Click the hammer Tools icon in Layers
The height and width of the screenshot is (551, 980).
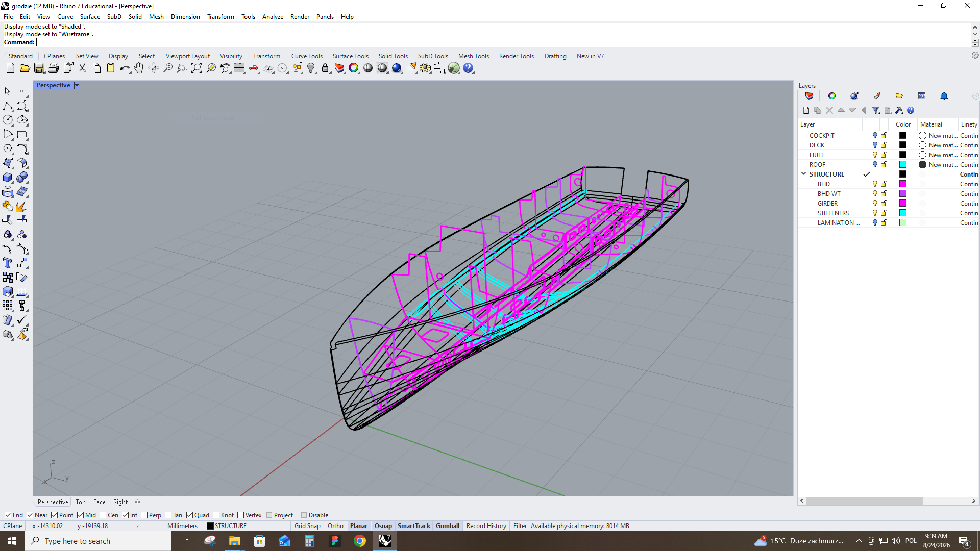(899, 110)
